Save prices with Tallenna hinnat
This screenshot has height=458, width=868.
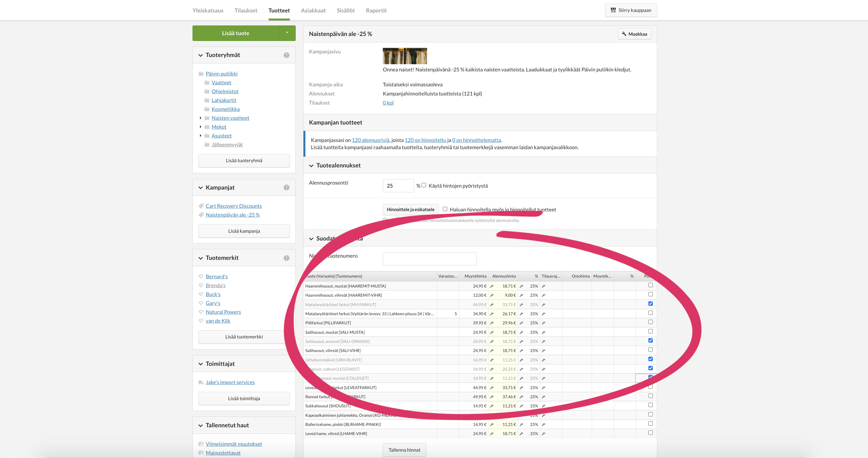[x=404, y=450]
